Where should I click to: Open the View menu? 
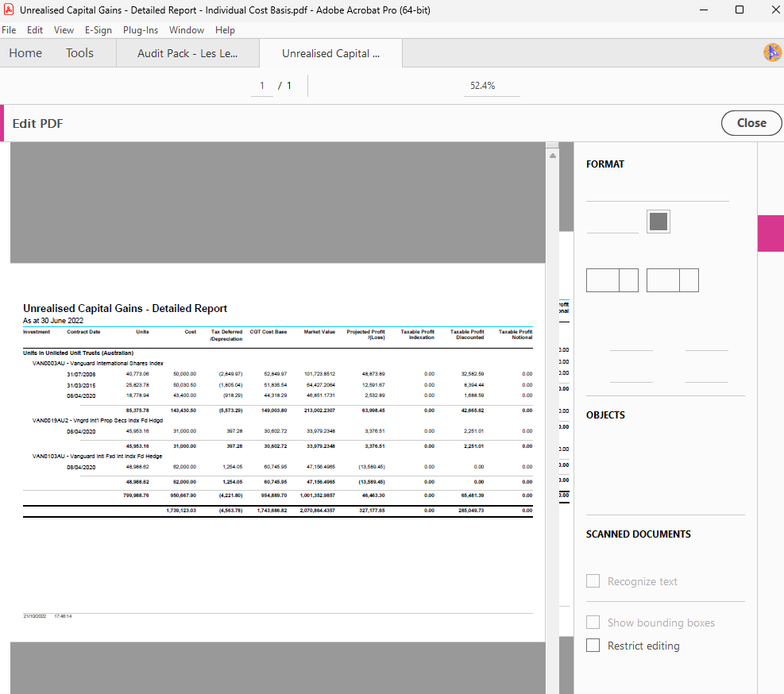point(64,29)
